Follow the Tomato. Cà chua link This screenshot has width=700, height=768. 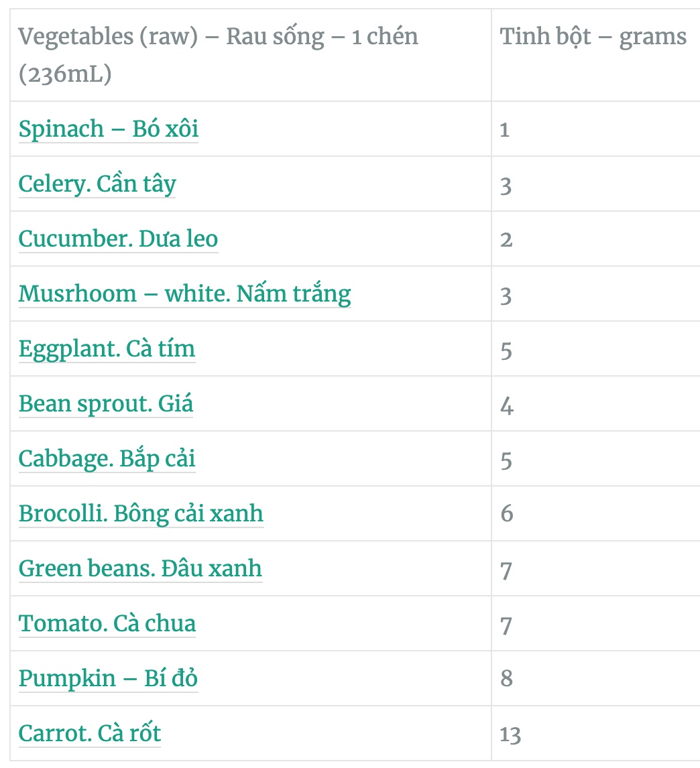pyautogui.click(x=107, y=623)
